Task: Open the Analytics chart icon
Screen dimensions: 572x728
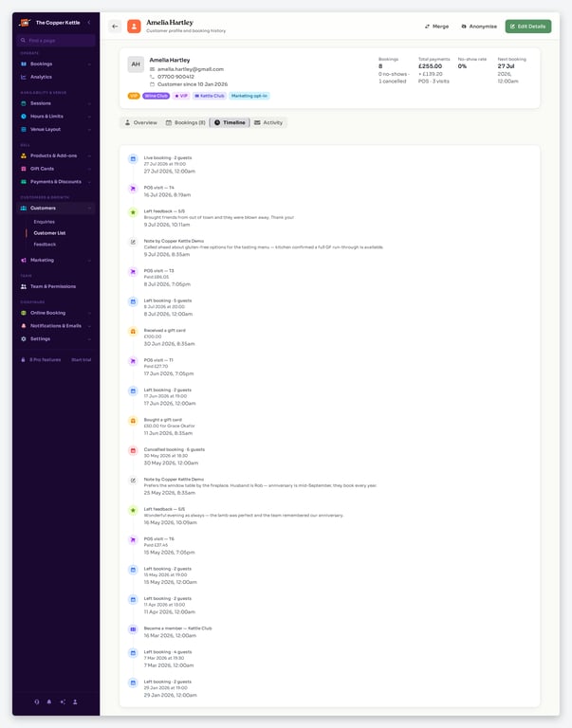Action: [24, 77]
